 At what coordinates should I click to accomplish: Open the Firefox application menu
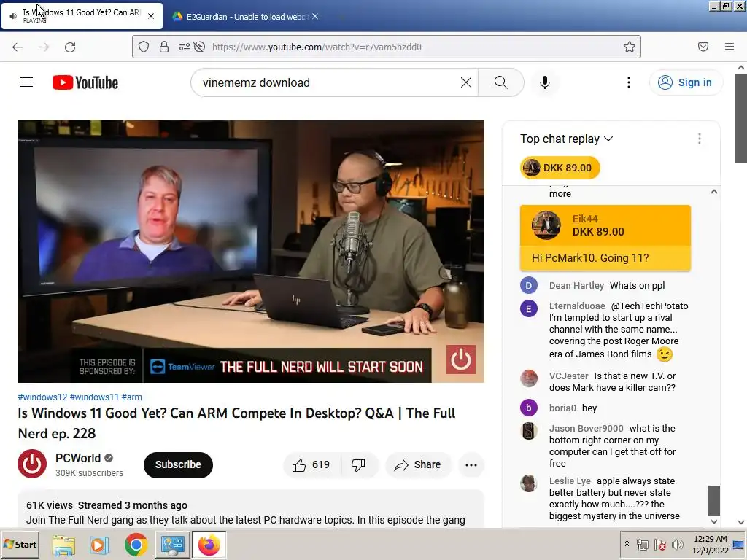pyautogui.click(x=729, y=47)
